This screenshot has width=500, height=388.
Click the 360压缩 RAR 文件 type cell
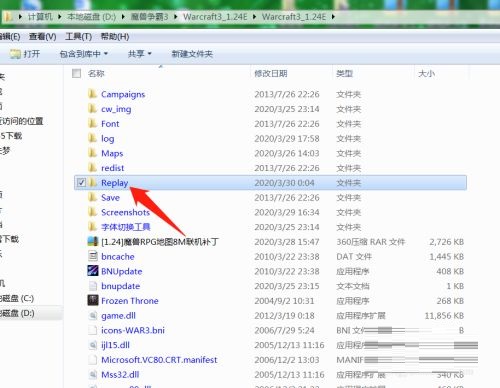click(x=370, y=241)
